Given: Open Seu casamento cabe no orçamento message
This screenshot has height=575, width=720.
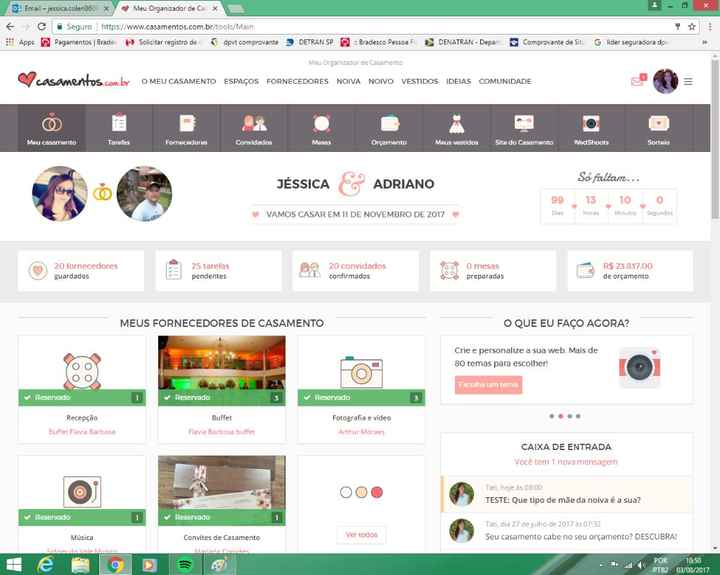Looking at the screenshot, I should tap(567, 531).
